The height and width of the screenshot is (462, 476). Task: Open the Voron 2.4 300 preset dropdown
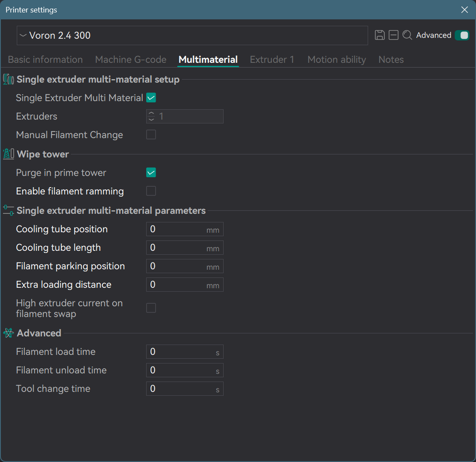pyautogui.click(x=192, y=36)
